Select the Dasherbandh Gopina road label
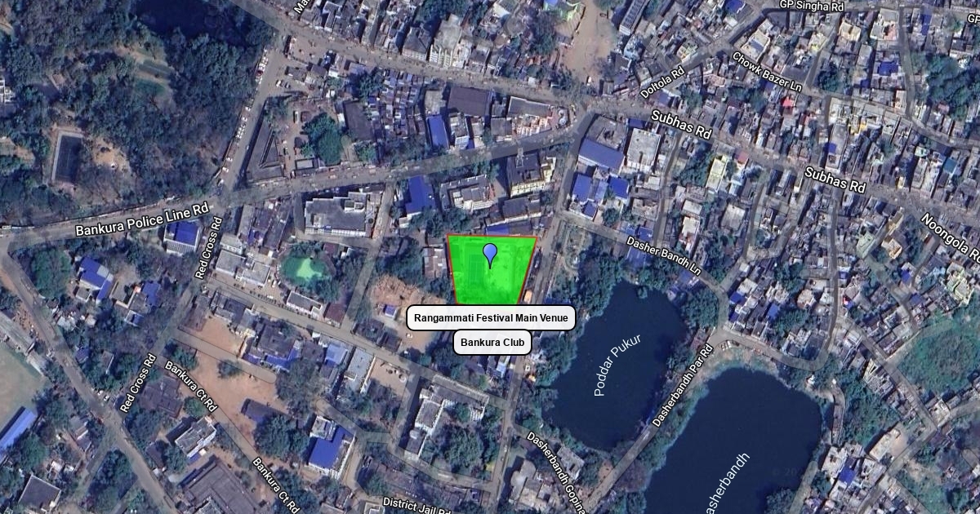Viewport: 980px width, 514px height. [556, 472]
